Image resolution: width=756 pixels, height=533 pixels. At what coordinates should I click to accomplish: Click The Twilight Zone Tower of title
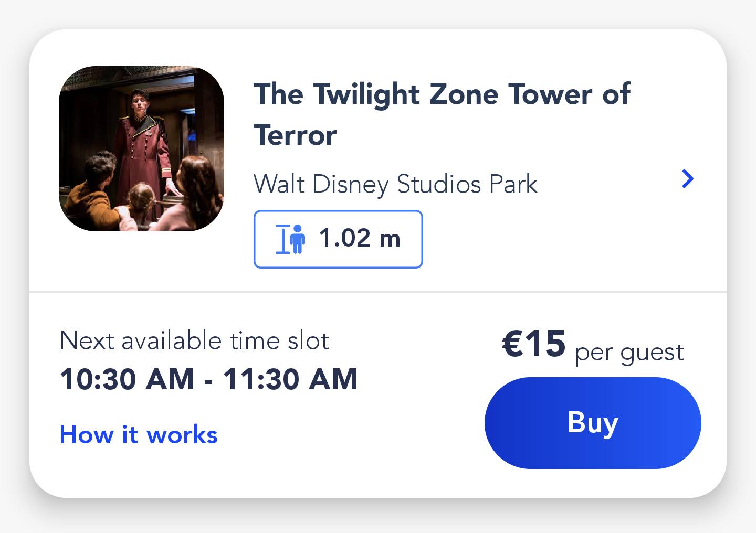pos(442,94)
